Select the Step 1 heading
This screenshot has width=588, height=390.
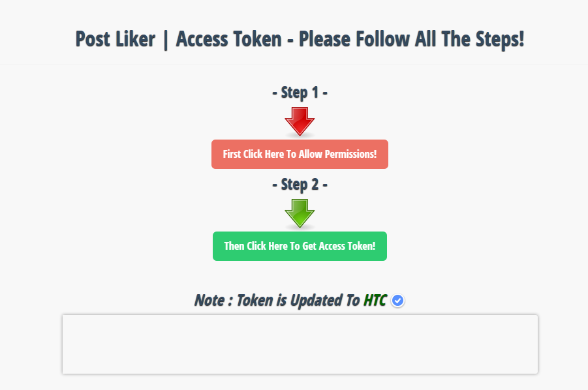pos(300,93)
